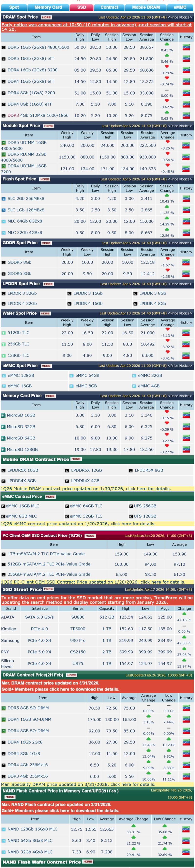The width and height of the screenshot is (195, 868).
Task: View history chart icon for GDDR6 8Gb
Action: [185, 274]
